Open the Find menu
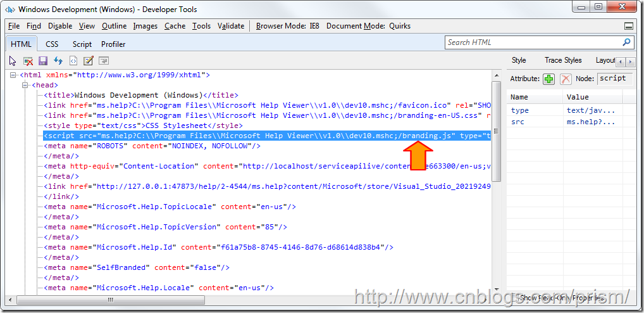This screenshot has width=644, height=313. pos(34,26)
